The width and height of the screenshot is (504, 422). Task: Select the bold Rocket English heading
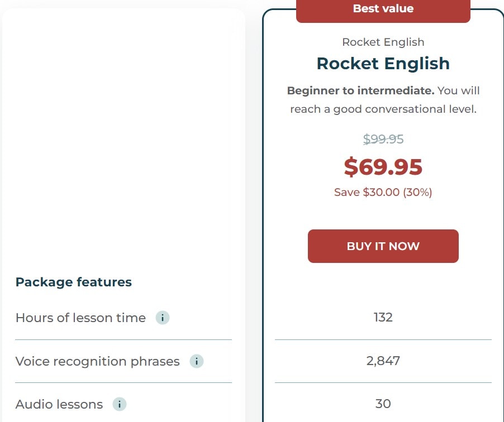383,64
